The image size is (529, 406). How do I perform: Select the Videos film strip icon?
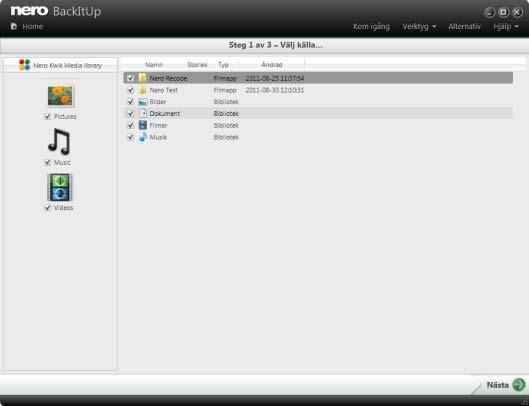coord(60,187)
